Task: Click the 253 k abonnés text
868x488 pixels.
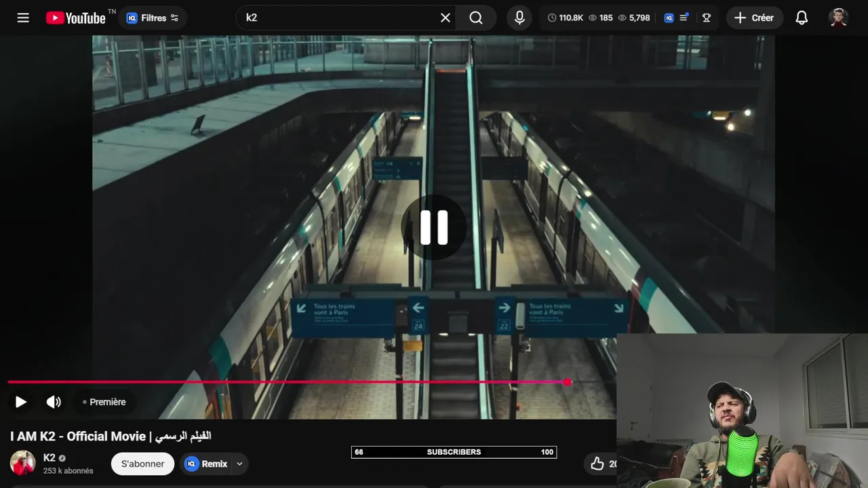Action: [68, 470]
